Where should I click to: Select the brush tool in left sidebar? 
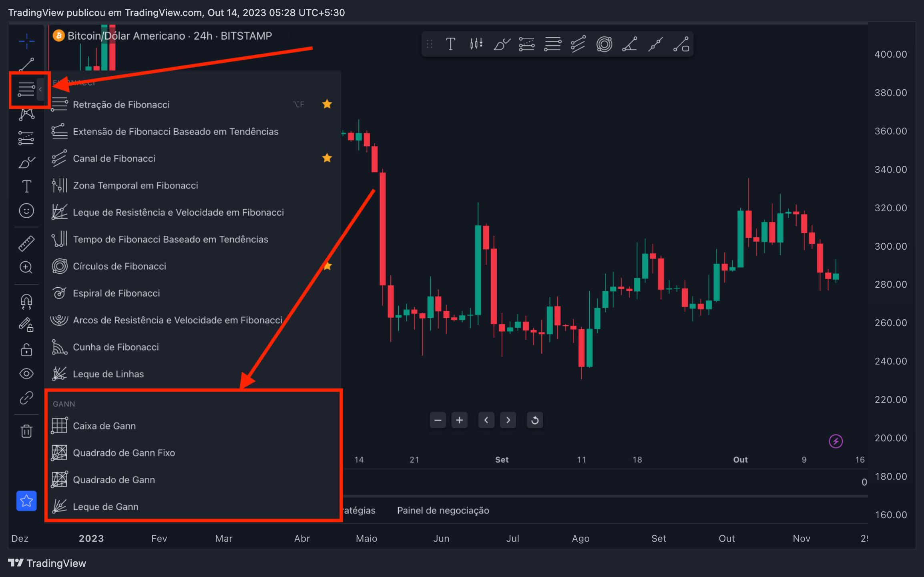26,162
